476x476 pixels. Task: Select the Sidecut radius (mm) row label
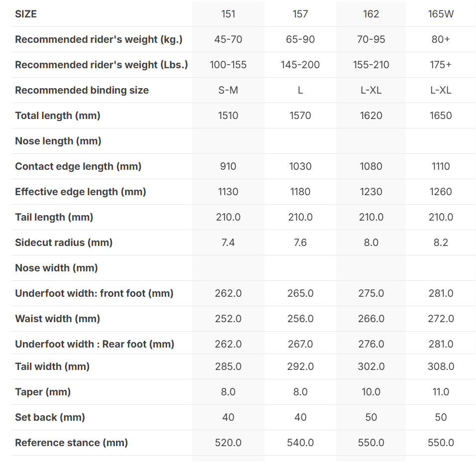coord(64,242)
